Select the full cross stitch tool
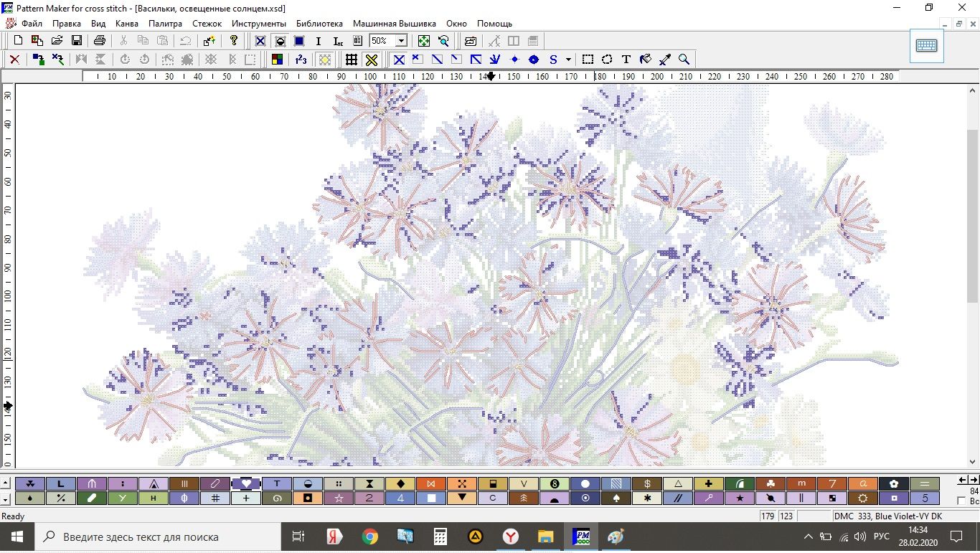 click(399, 60)
